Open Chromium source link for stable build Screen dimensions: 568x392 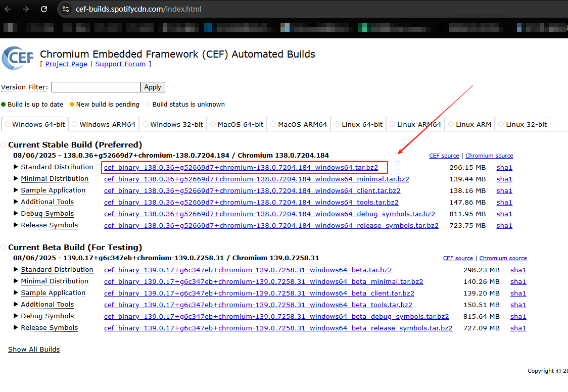click(x=489, y=156)
